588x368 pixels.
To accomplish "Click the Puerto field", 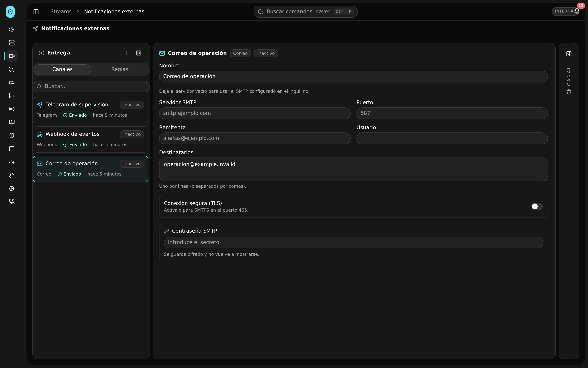I will (x=452, y=113).
